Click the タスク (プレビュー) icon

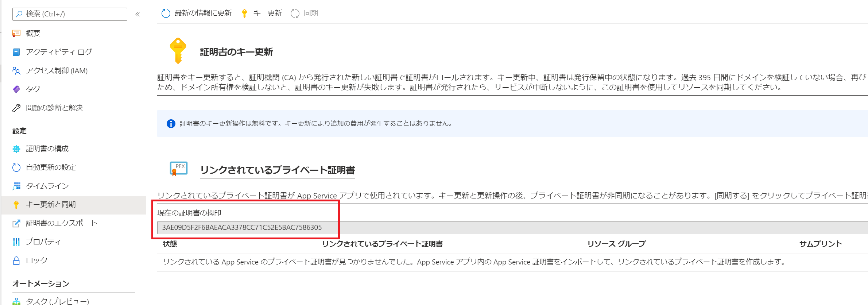click(x=16, y=301)
